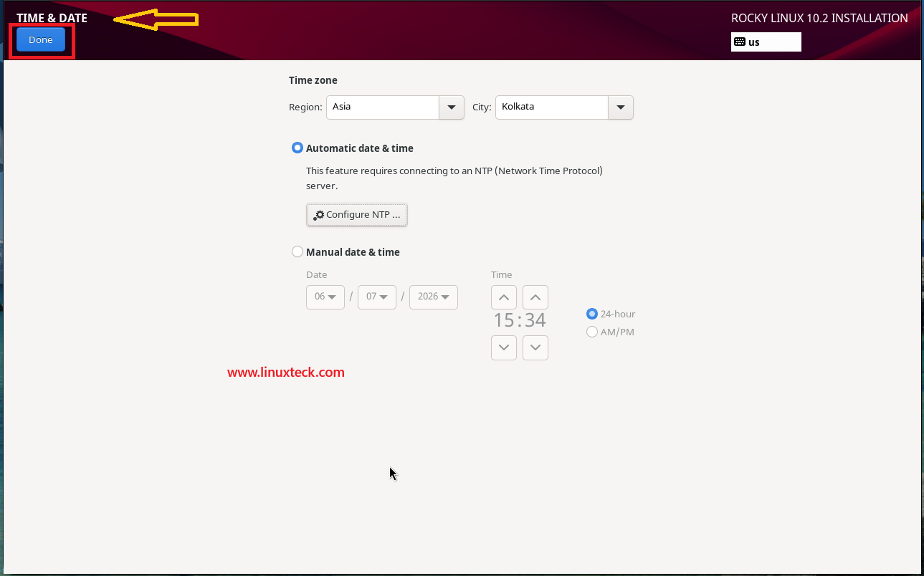Open the us keyboard layout indicator

click(766, 42)
